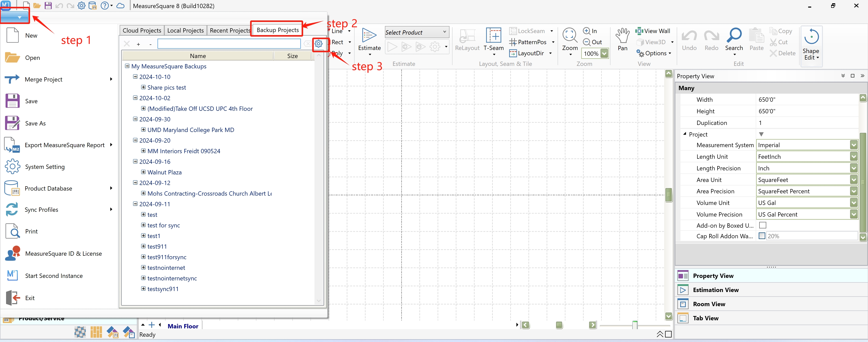Click the View Wall icon

coord(639,31)
